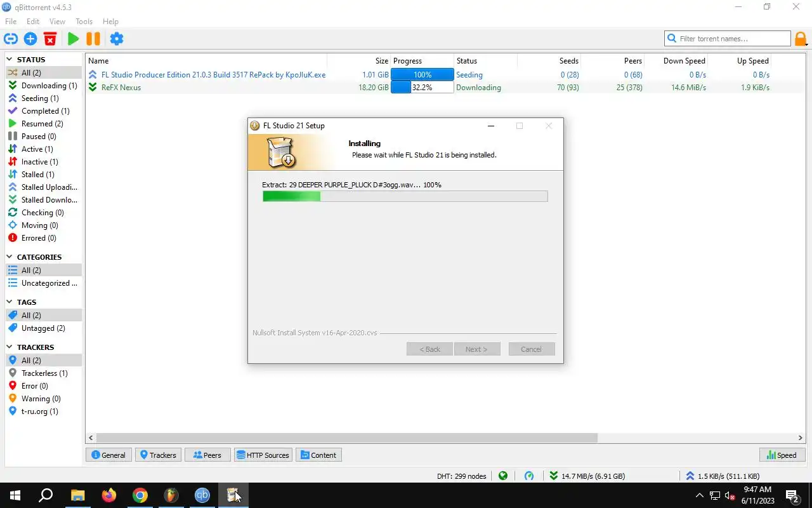Toggle the STATUS section checkbox

[10, 60]
